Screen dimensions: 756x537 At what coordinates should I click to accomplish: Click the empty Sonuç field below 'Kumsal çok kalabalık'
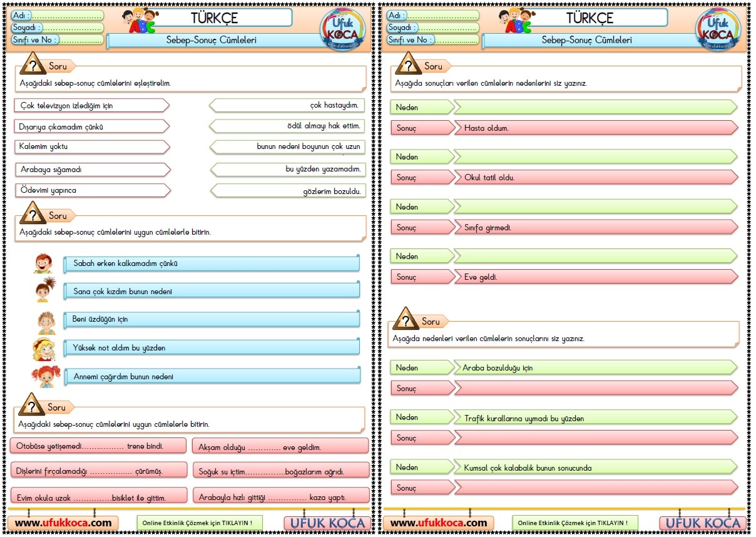tap(596, 488)
